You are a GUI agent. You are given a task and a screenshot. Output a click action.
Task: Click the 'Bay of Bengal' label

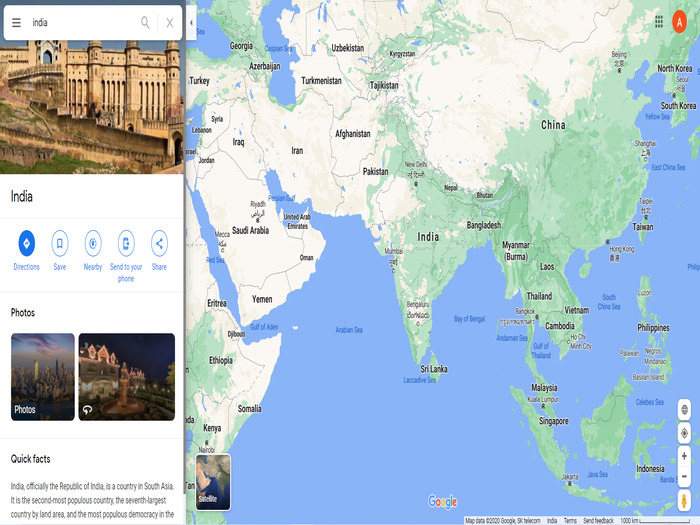pos(469,319)
